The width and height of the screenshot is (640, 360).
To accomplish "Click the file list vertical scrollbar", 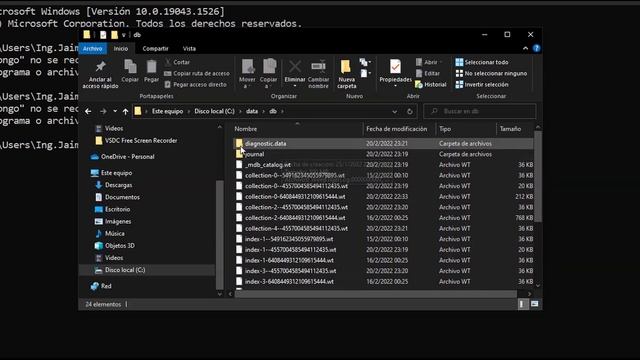I will (x=538, y=178).
